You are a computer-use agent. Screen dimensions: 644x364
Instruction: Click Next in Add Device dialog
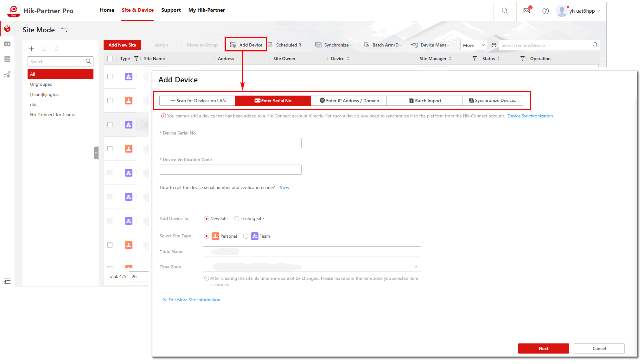pos(544,348)
